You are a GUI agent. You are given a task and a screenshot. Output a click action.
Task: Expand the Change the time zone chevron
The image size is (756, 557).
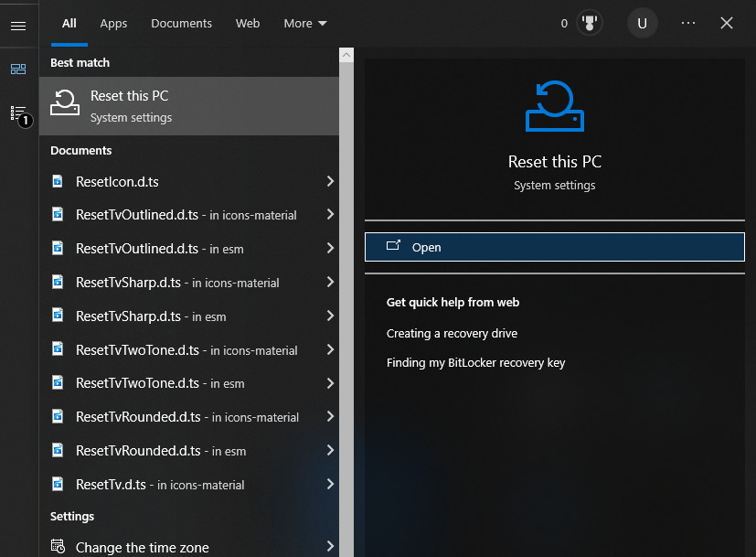[330, 546]
